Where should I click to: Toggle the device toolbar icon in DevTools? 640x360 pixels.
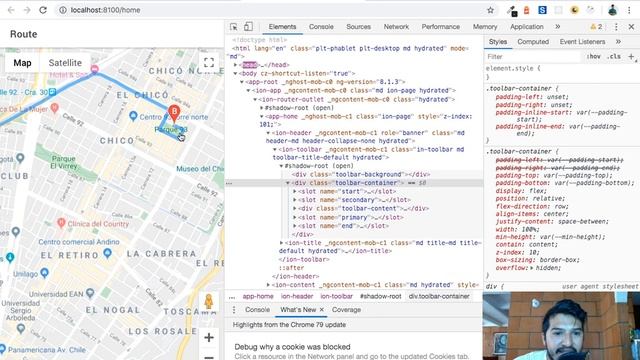[x=248, y=27]
